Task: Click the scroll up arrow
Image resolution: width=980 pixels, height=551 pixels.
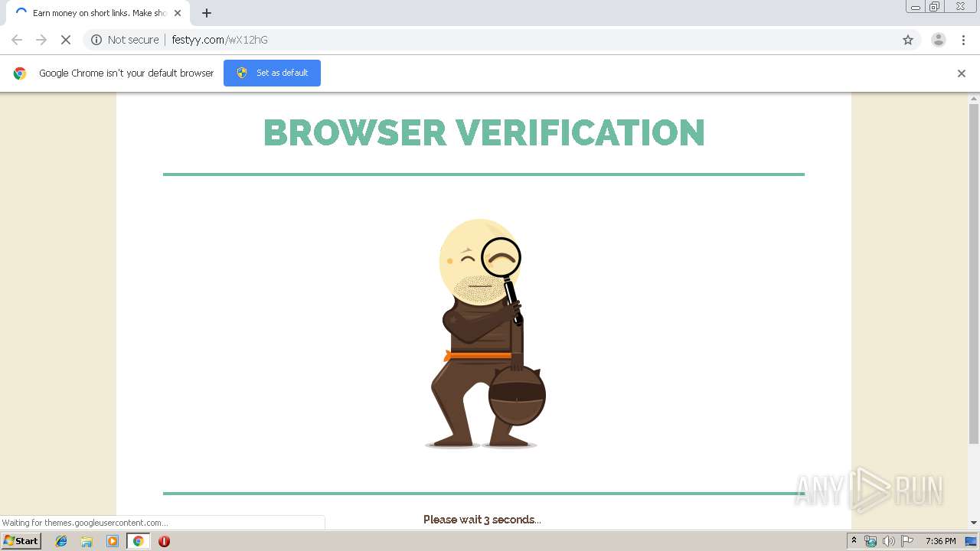Action: (x=974, y=98)
